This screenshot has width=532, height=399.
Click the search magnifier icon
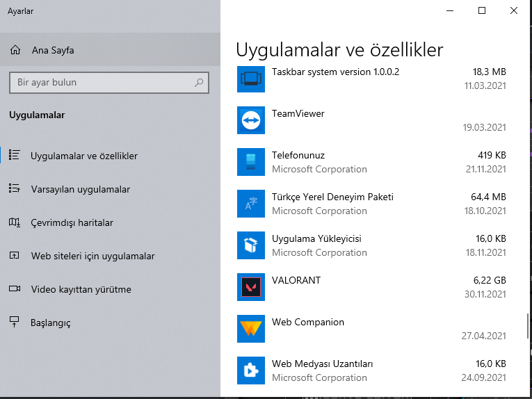coord(199,83)
